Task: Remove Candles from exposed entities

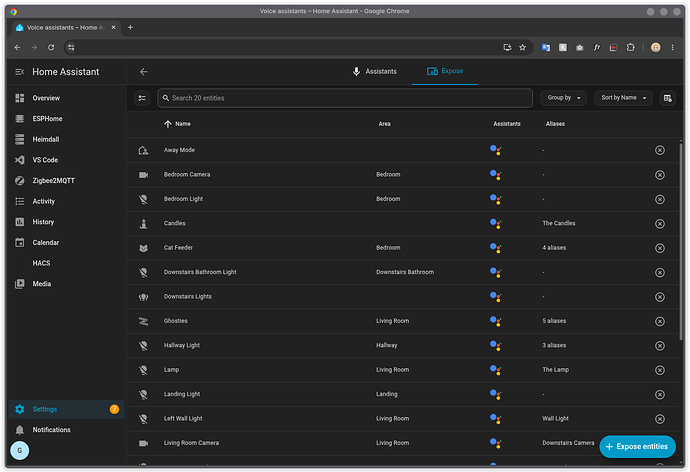Action: pyautogui.click(x=660, y=224)
